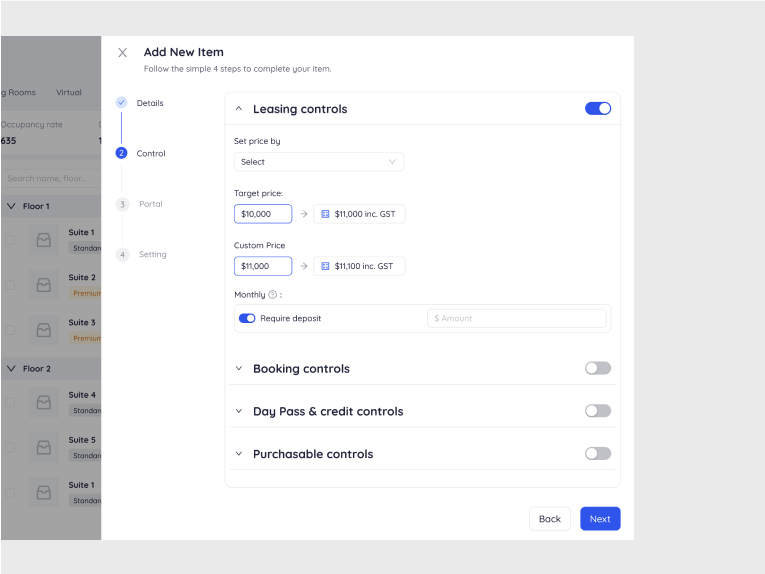Click the Suite 3 room icon
765x574 pixels.
44,330
